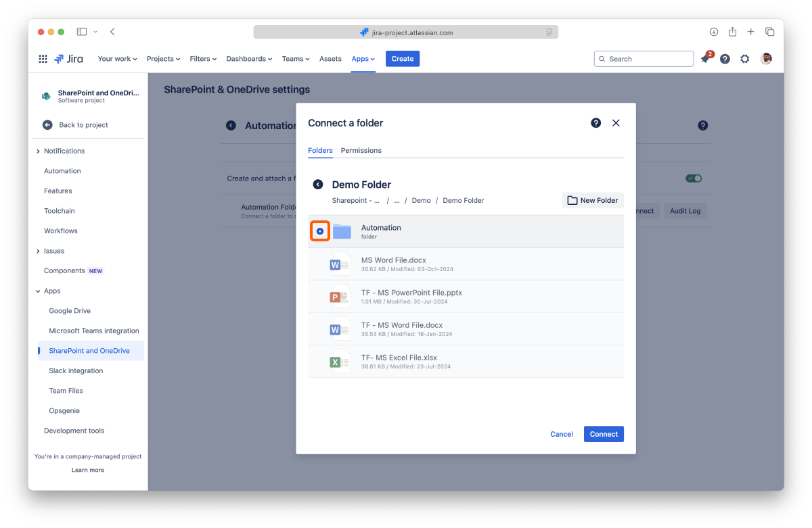812x528 pixels.
Task: Click the back arrow beside Demo Folder
Action: 318,185
